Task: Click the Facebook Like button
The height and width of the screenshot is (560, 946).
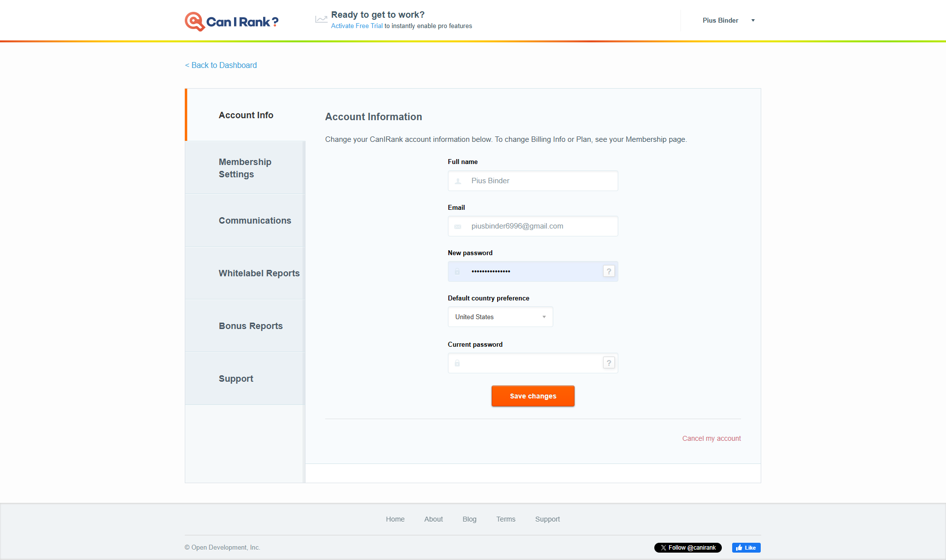Action: [x=746, y=548]
